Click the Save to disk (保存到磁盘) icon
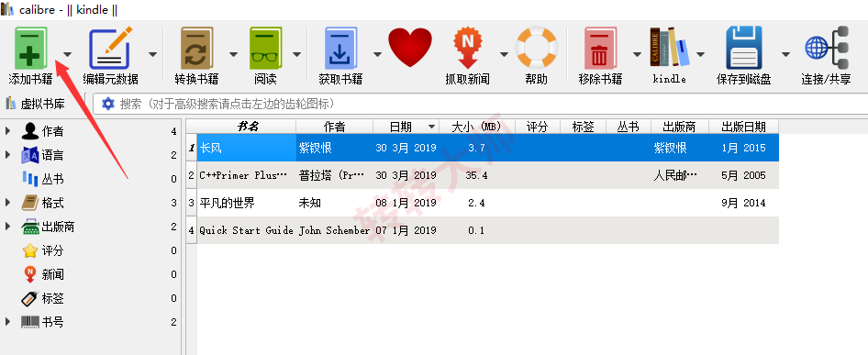 [744, 49]
